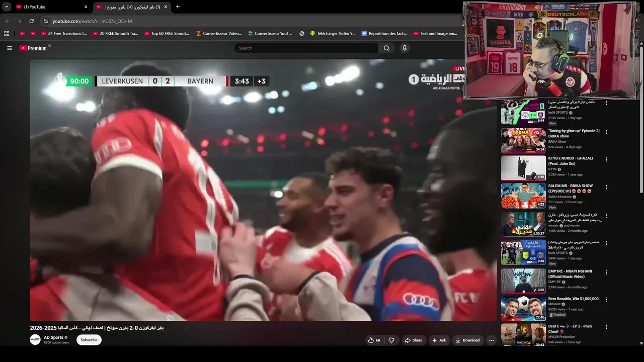Open MrBeast channel link in sidebar
Viewport: 644px width, 362px height.
[x=554, y=304]
